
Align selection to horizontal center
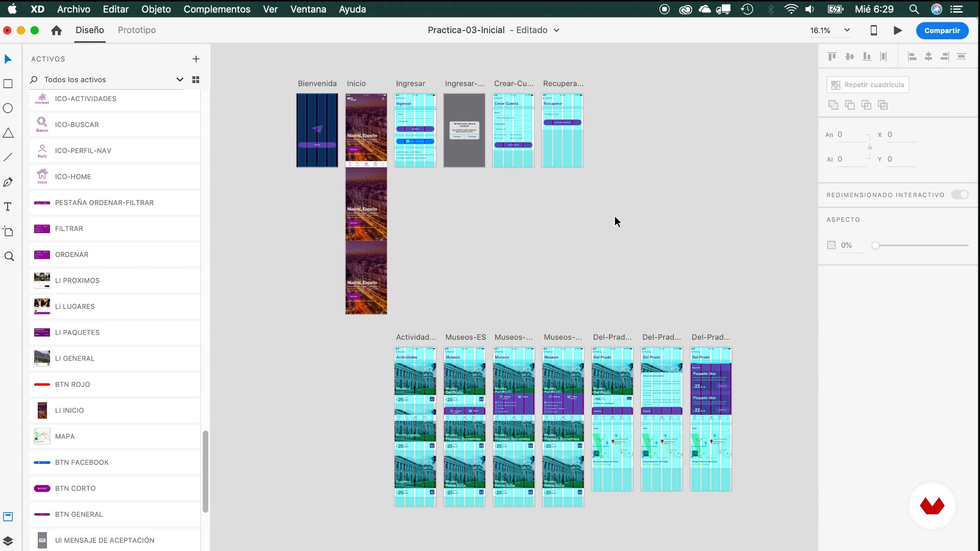coord(928,57)
